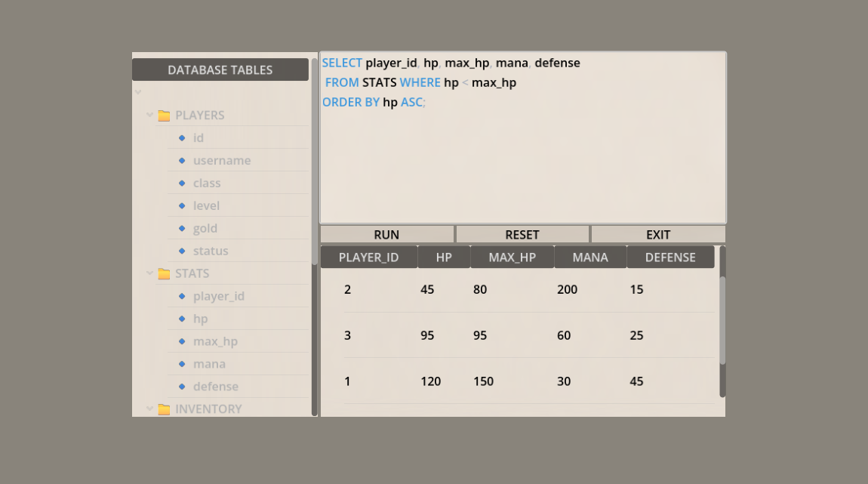
Task: Select the username column in tree
Action: [x=222, y=161]
